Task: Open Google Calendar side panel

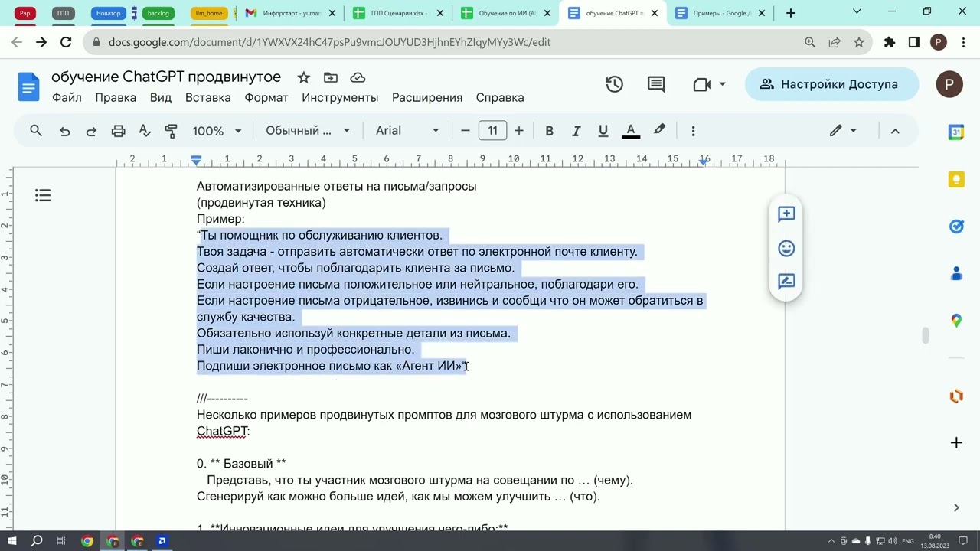Action: click(956, 132)
